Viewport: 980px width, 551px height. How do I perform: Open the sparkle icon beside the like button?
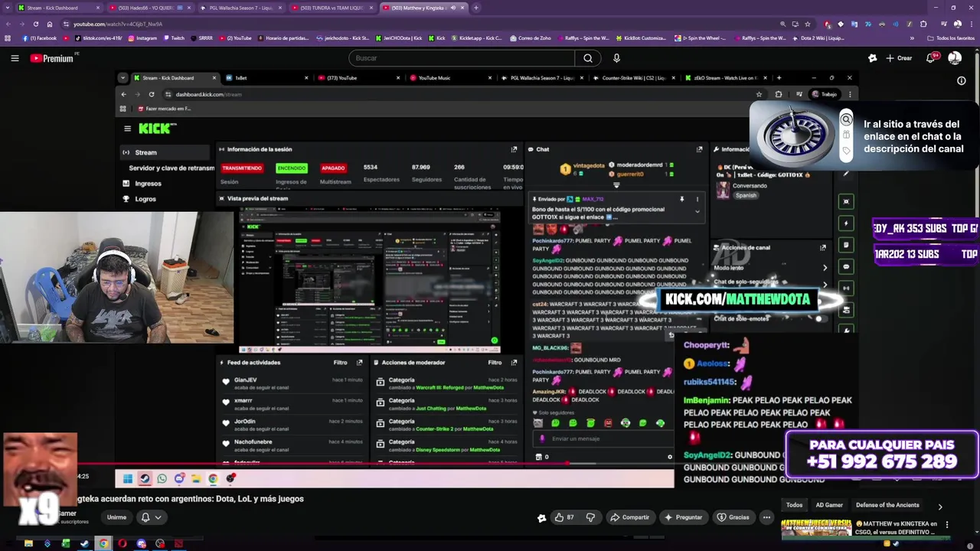(x=541, y=517)
